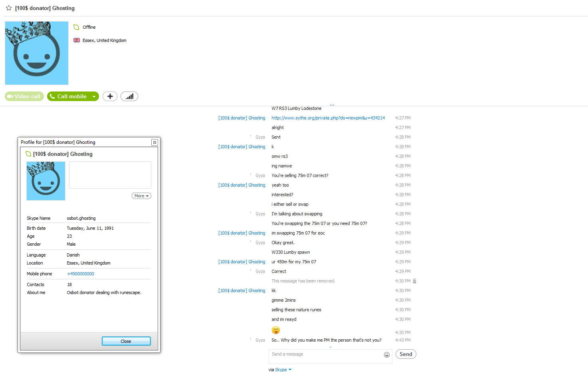This screenshot has width=588, height=372.
Task: Click the empty mood text box in profile
Action: 110,175
